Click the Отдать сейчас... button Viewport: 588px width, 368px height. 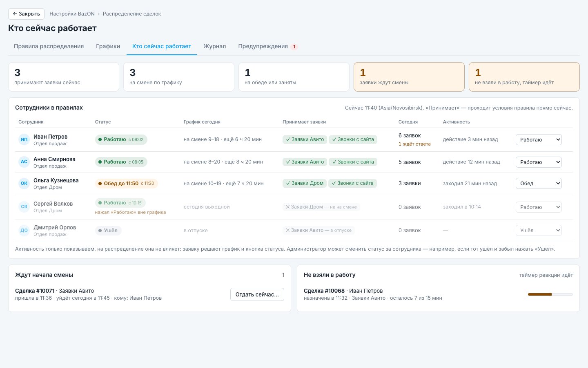click(257, 294)
